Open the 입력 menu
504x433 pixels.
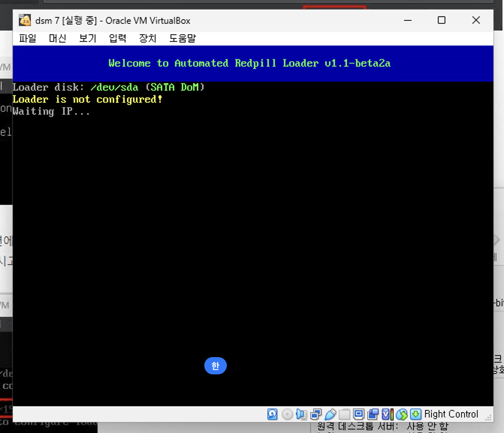pos(118,38)
